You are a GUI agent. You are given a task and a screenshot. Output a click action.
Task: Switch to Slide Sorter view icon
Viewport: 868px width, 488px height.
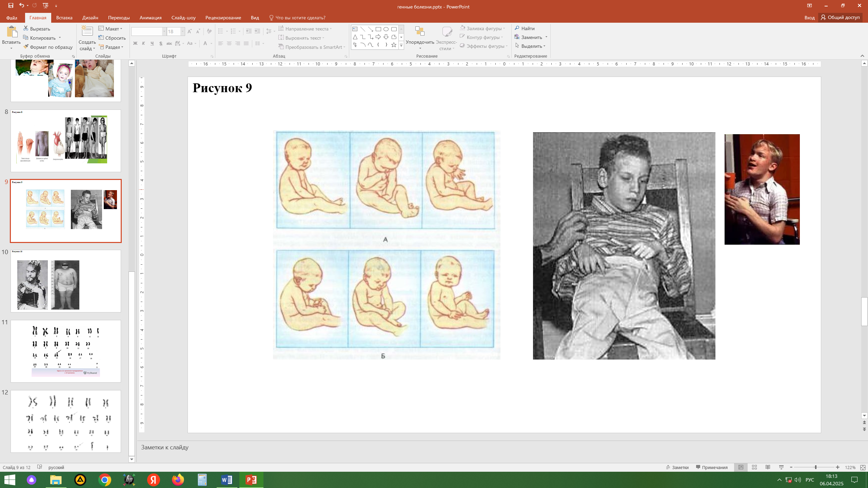coord(754,467)
